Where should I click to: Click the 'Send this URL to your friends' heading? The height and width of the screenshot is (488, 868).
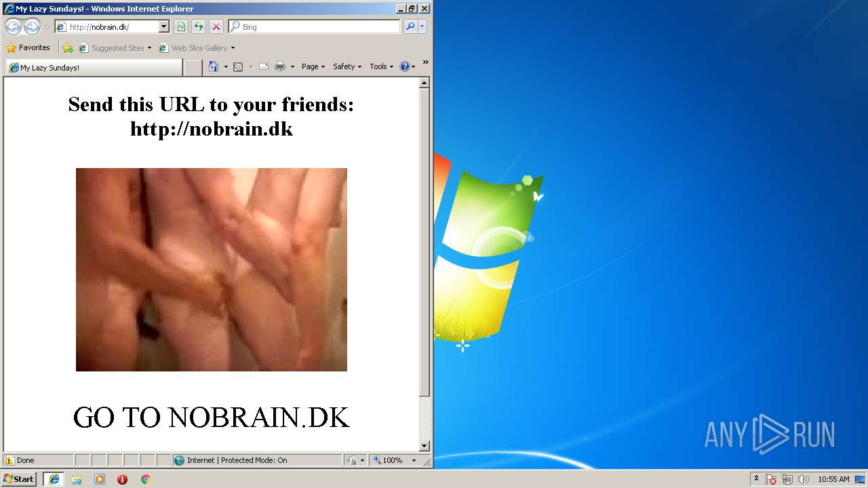[x=211, y=104]
